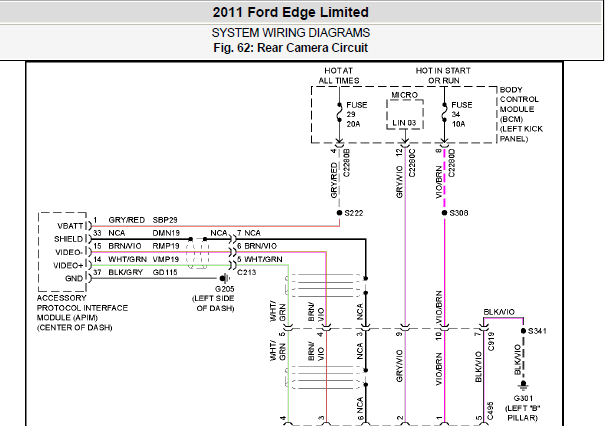Click the "G301" ground label
607x426 pixels.
pos(523,399)
